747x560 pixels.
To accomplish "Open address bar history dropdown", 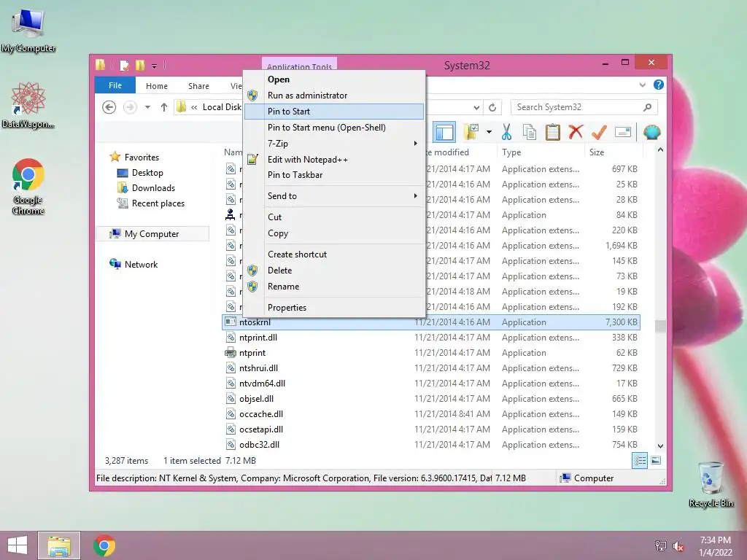I will click(x=476, y=108).
